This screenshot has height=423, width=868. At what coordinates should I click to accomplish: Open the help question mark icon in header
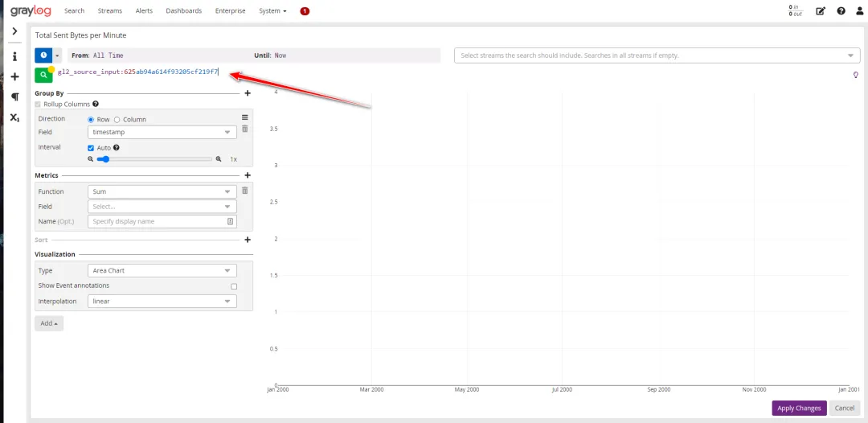pos(841,10)
